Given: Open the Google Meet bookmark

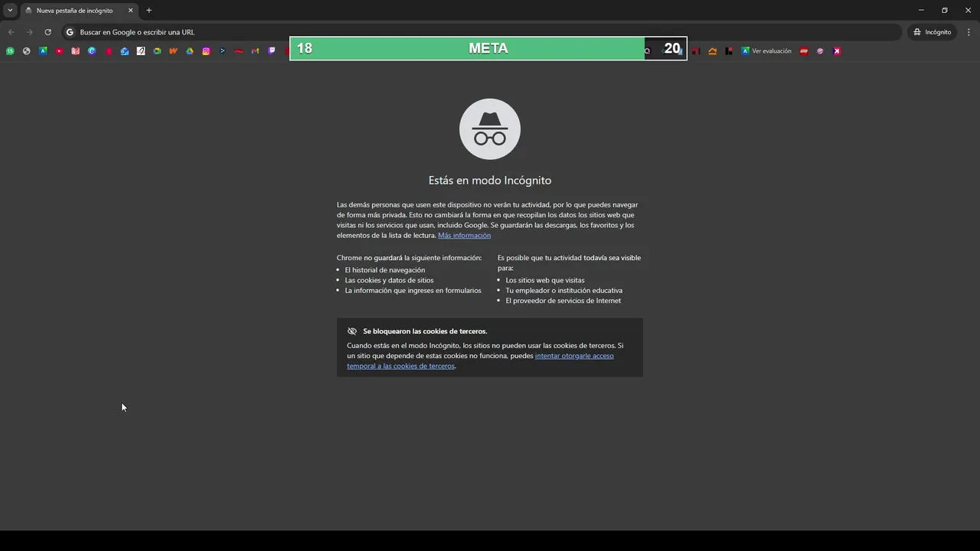Looking at the screenshot, I should 157,51.
